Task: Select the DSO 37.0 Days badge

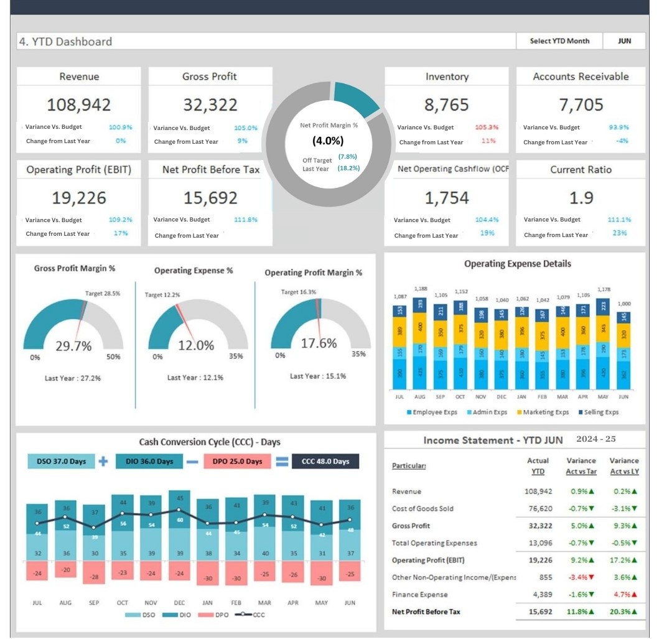Action: point(61,462)
